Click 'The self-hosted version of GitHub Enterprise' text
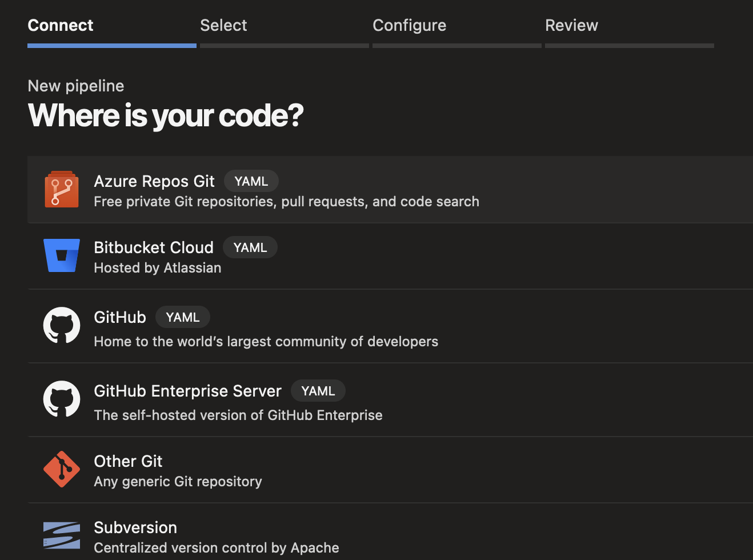The width and height of the screenshot is (753, 560). coord(238,415)
